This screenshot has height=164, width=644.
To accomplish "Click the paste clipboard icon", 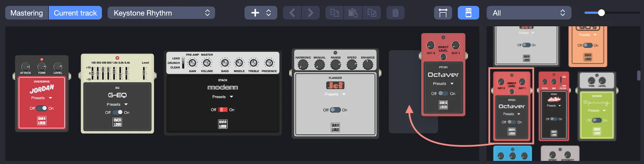I will click(353, 13).
